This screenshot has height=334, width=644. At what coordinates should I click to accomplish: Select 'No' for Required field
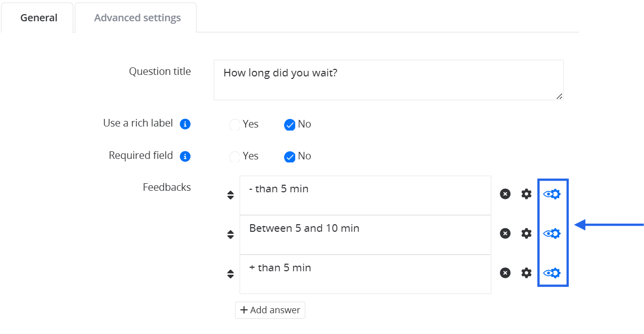(290, 156)
